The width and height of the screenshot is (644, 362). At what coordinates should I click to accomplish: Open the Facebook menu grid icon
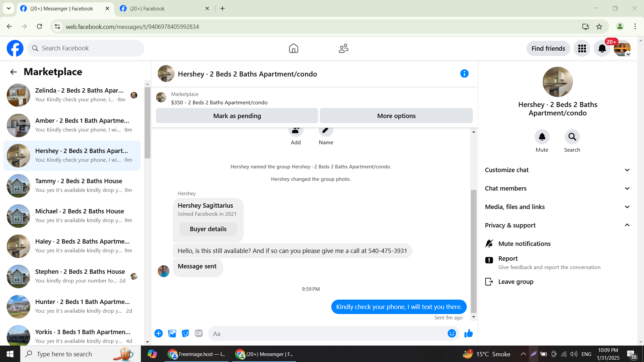tap(582, 48)
